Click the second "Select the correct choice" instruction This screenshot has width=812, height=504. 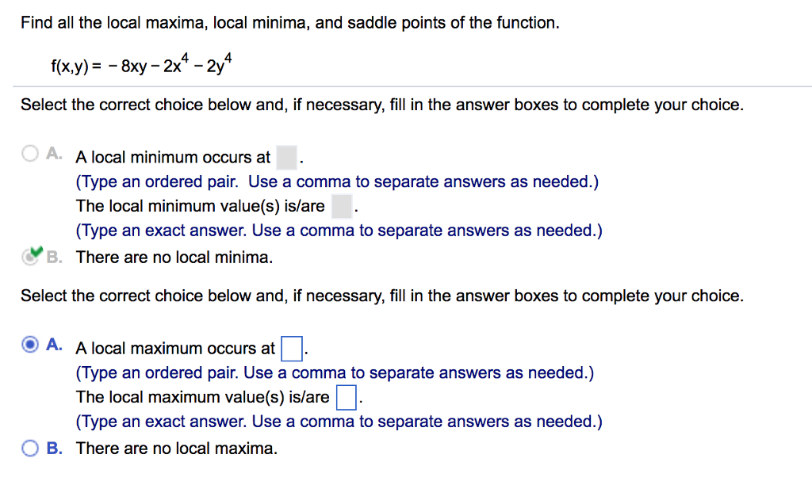(381, 296)
